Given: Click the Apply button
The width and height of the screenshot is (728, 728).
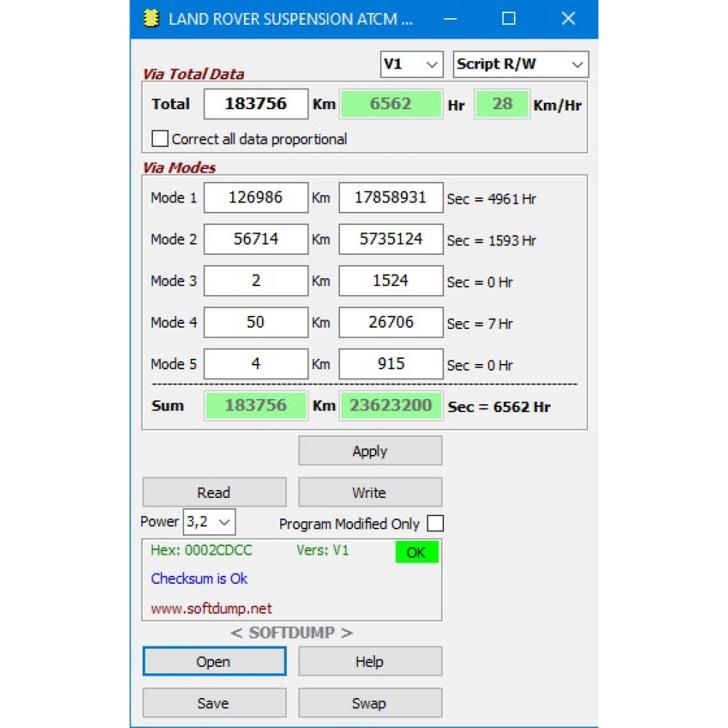Looking at the screenshot, I should [x=370, y=451].
